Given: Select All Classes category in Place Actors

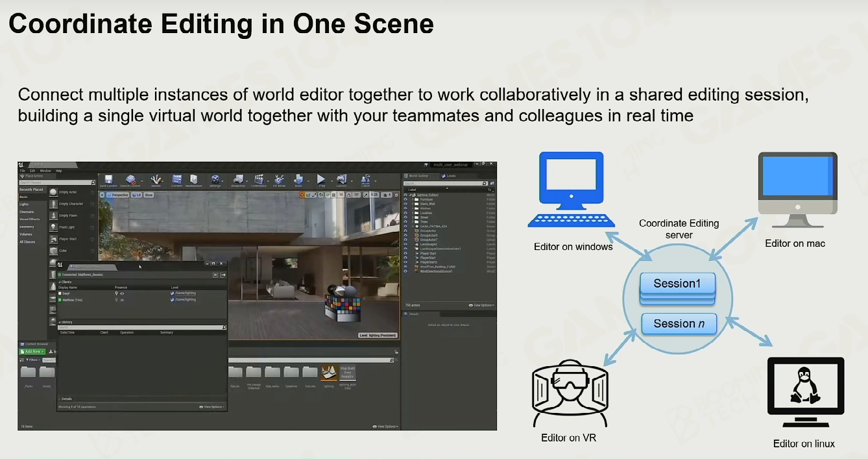Looking at the screenshot, I should pyautogui.click(x=27, y=242).
